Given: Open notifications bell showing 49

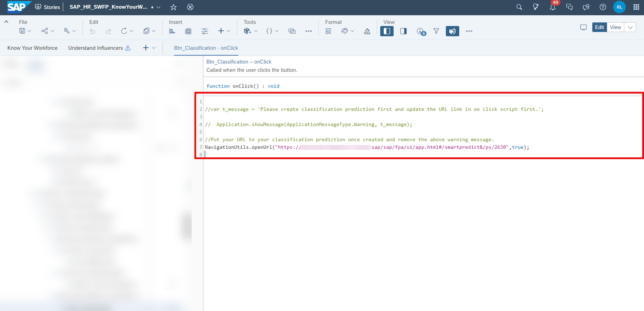Looking at the screenshot, I should click(x=553, y=7).
